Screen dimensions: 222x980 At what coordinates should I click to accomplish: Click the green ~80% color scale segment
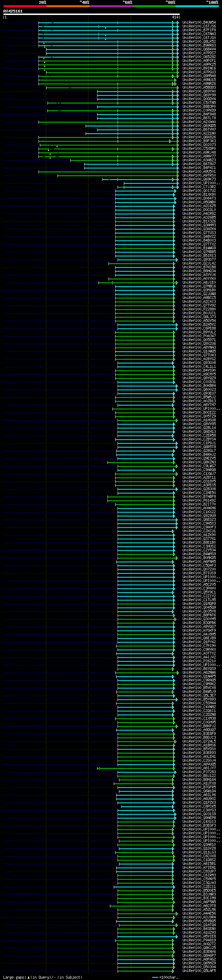[154, 6]
